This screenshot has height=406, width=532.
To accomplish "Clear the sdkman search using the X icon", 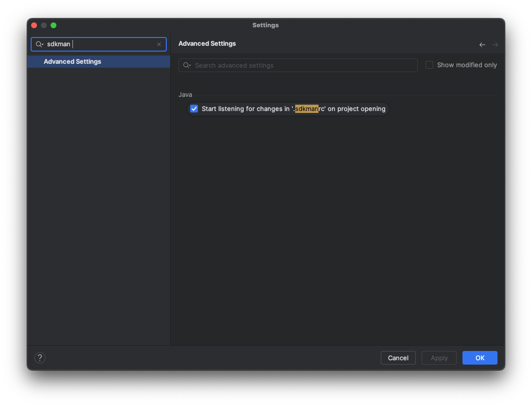I will point(159,44).
